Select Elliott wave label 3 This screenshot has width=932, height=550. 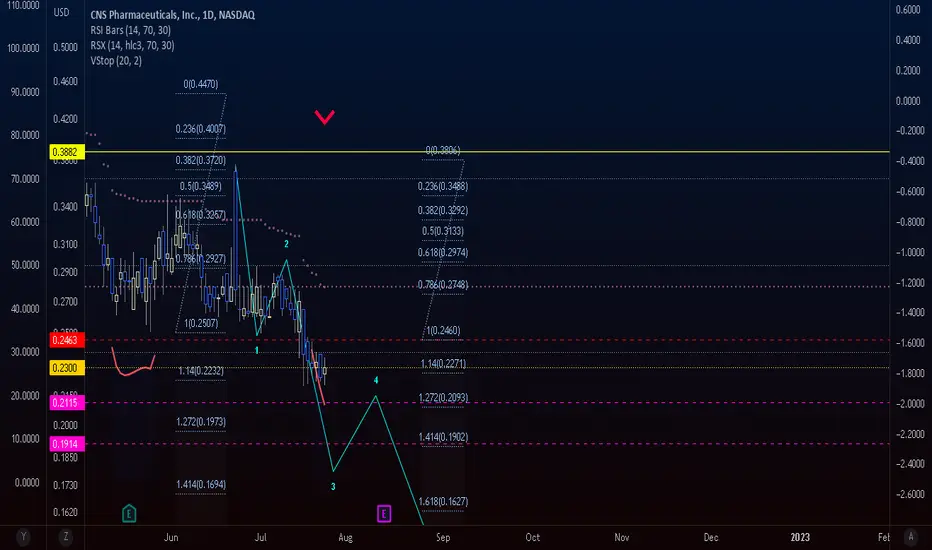point(333,486)
